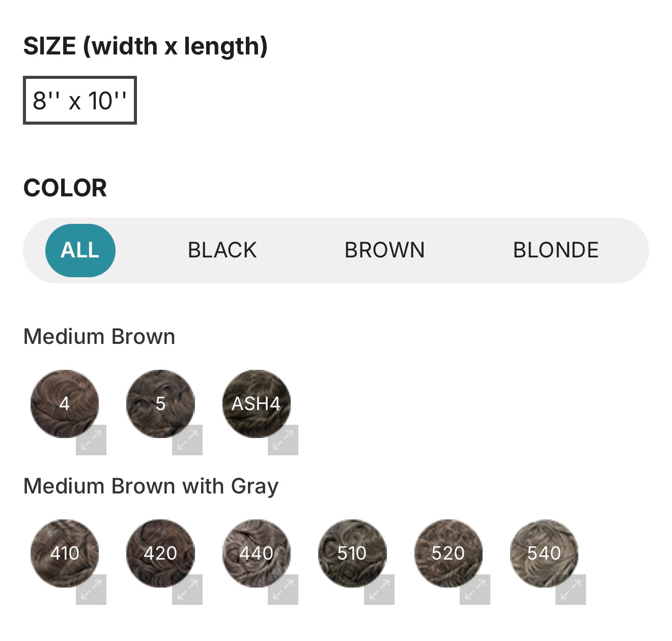Click the enlarge icon for color 420
The image size is (672, 641).
[x=187, y=589]
